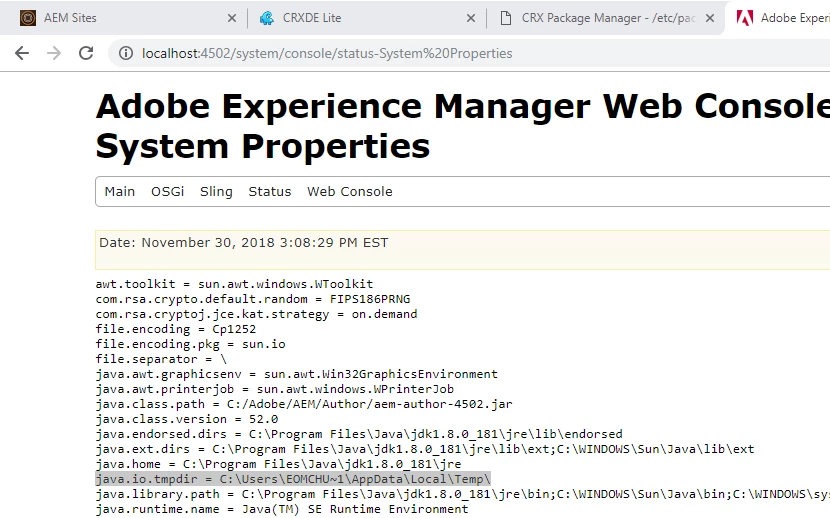Click the Adobe logo on active tab
The height and width of the screenshot is (518, 830).
[745, 18]
